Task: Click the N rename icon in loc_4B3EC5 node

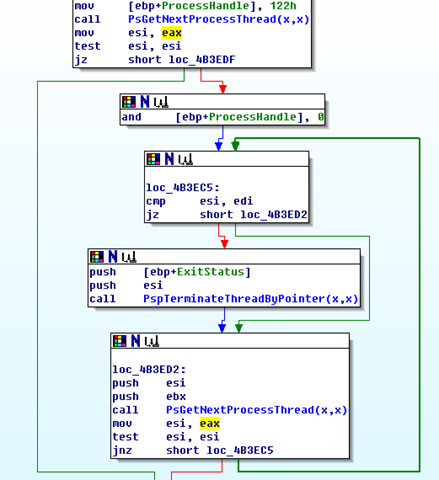Action: pyautogui.click(x=169, y=159)
